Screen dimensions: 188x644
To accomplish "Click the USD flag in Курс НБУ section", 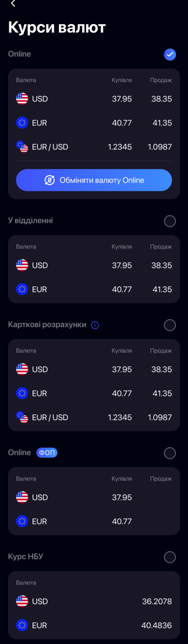I will (x=22, y=601).
